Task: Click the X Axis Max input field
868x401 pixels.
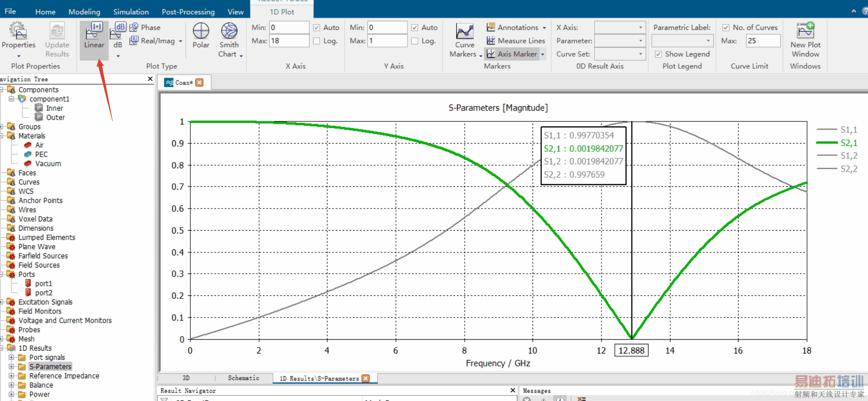Action: (x=289, y=41)
